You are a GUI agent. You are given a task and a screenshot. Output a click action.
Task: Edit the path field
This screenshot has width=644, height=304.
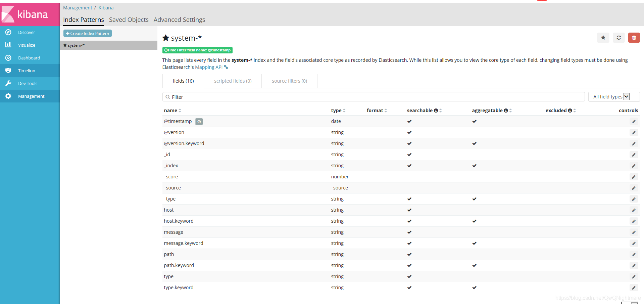634,255
